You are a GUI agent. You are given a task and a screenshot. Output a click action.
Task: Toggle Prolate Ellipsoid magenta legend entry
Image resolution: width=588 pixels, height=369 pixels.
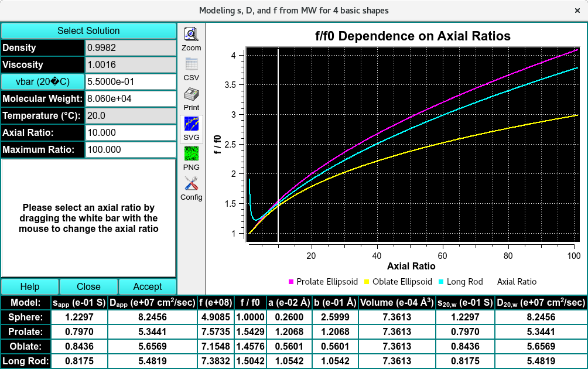(323, 282)
